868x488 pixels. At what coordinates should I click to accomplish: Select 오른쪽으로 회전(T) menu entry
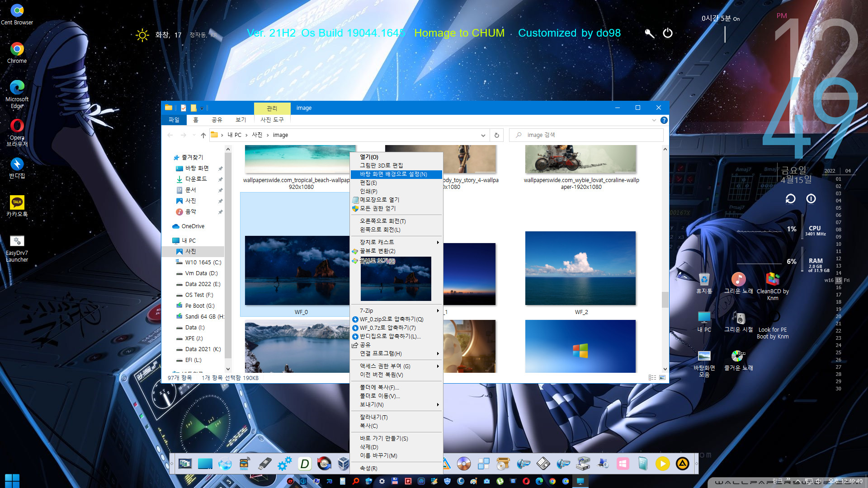pyautogui.click(x=396, y=221)
